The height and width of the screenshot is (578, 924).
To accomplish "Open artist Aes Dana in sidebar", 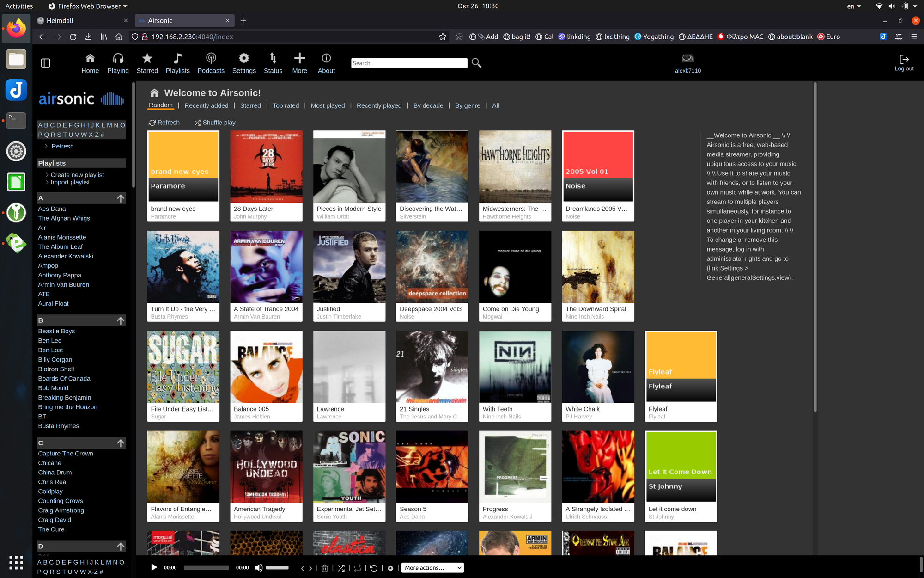I will coord(52,209).
